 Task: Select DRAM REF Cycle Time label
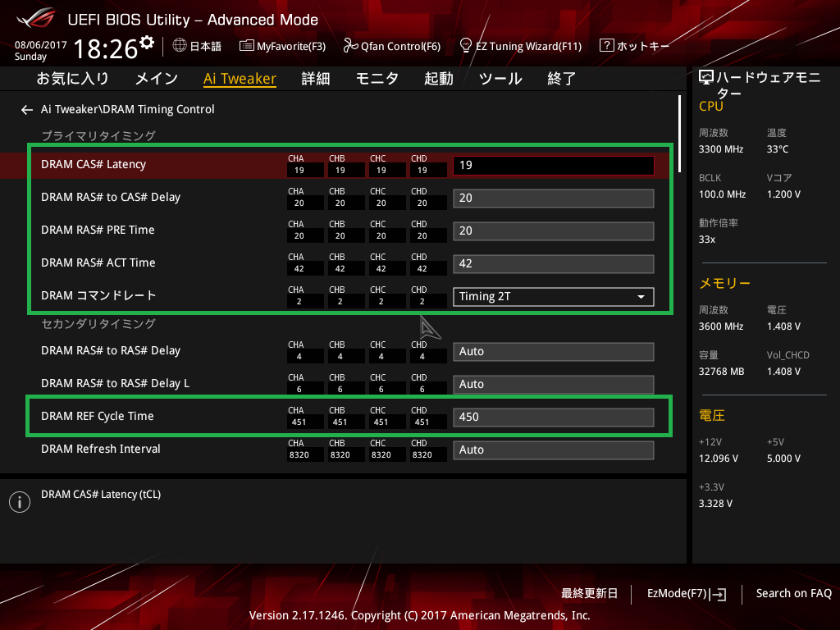click(97, 416)
